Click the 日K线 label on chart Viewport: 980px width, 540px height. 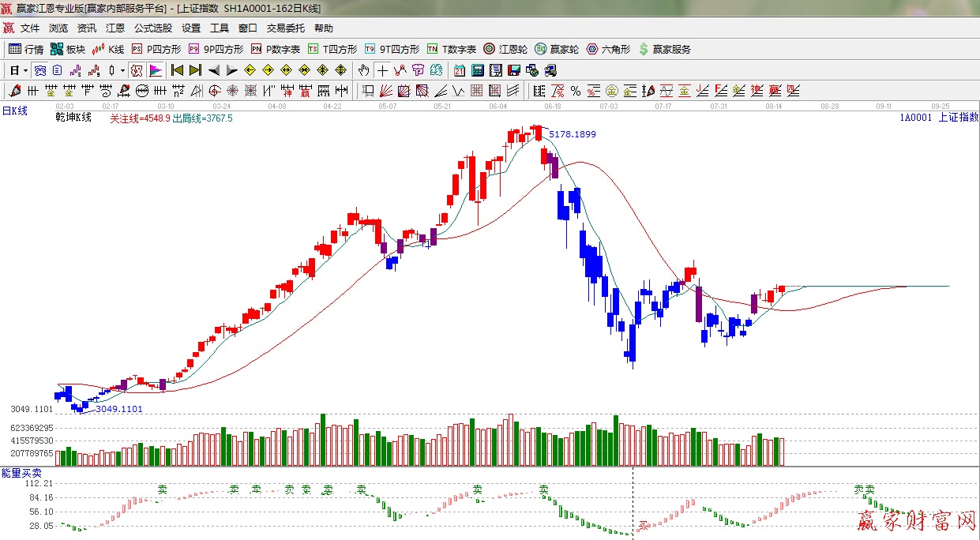(x=14, y=111)
